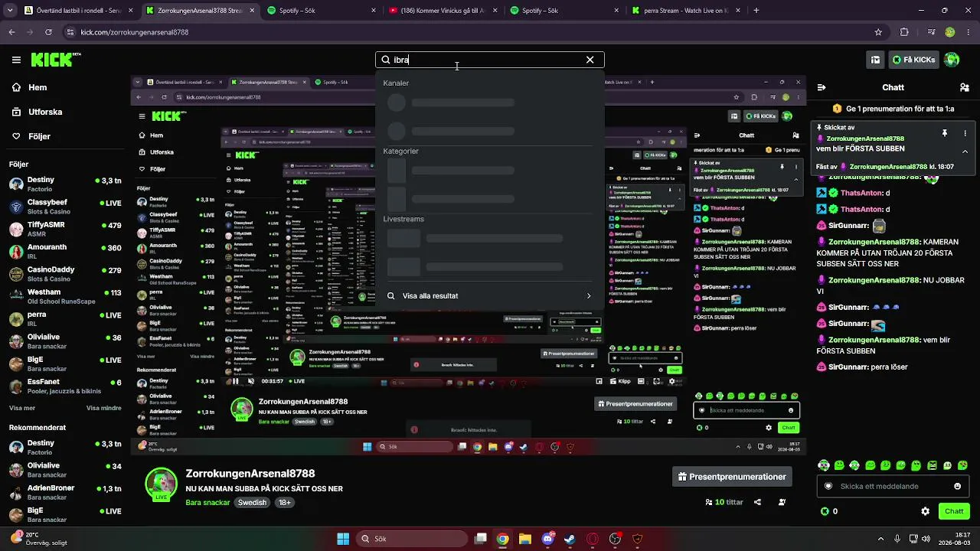Click the large streamer avatar with LIVE badge
Viewport: 980px width, 551px height.
(x=162, y=484)
